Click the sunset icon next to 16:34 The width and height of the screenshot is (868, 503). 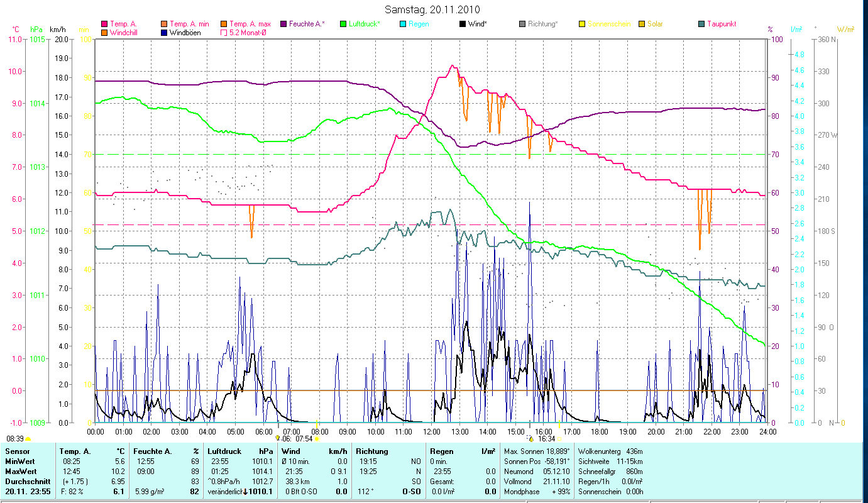(559, 439)
